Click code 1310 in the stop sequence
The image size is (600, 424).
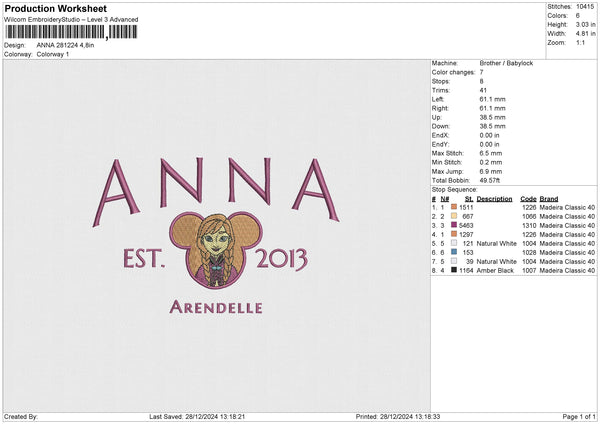click(529, 225)
